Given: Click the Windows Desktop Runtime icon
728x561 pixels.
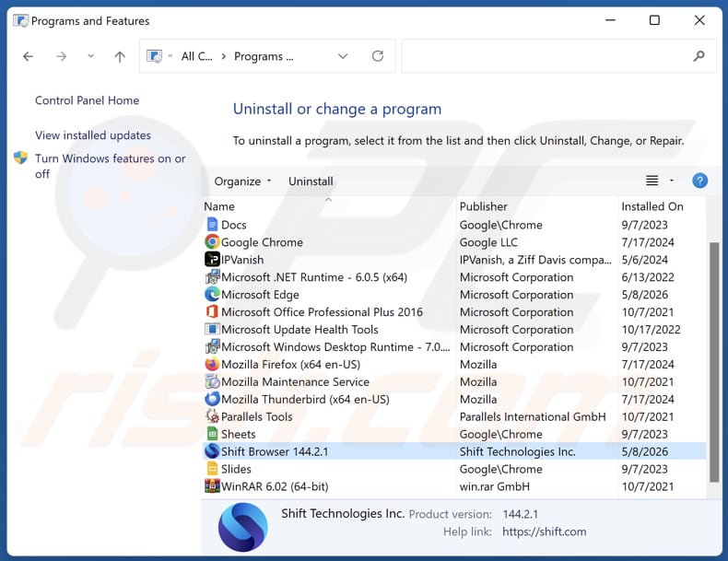Looking at the screenshot, I should [212, 346].
